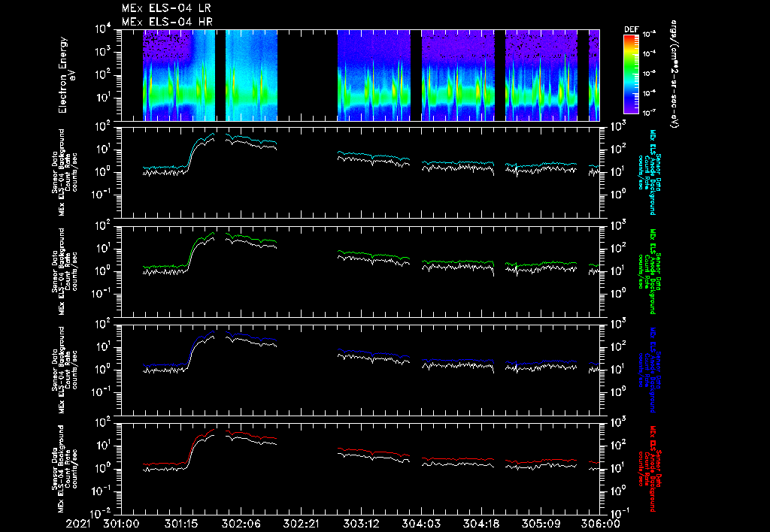Click the '301:15' time tick label
This screenshot has width=770, height=532.
tap(180, 524)
